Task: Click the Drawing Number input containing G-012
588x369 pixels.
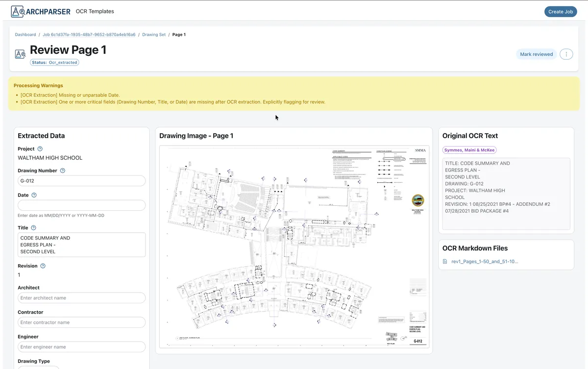Action: click(x=81, y=181)
